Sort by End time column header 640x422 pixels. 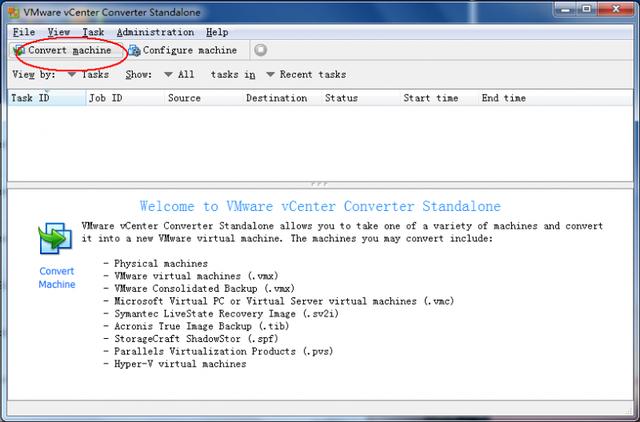pos(517,98)
